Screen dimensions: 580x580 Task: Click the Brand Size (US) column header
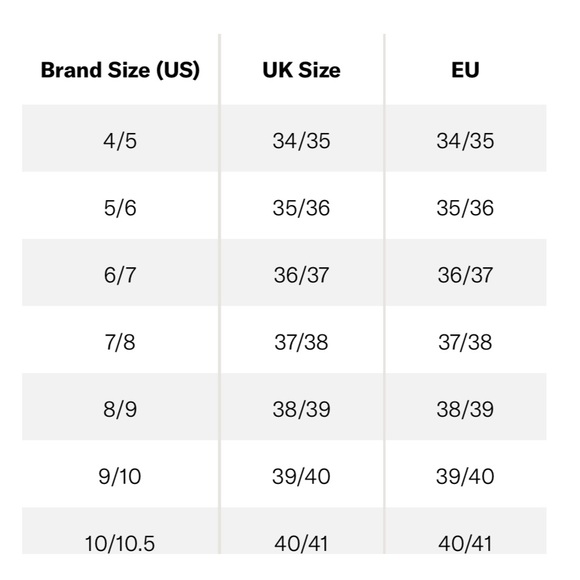120,70
